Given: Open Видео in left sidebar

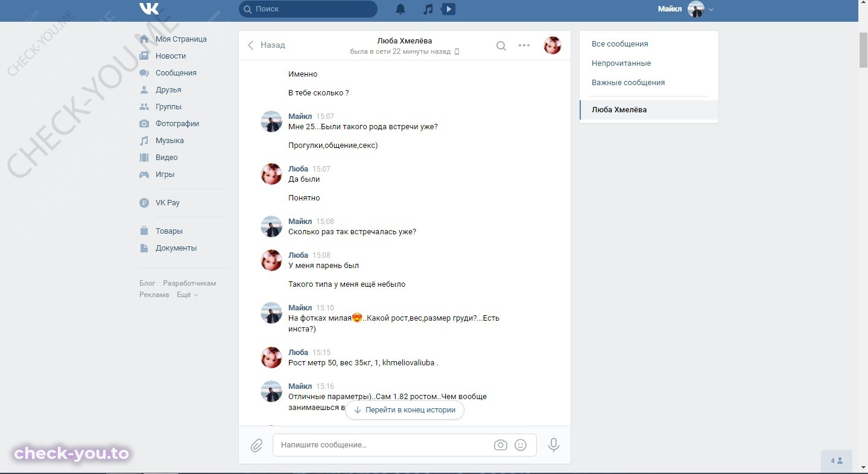Looking at the screenshot, I should point(166,158).
